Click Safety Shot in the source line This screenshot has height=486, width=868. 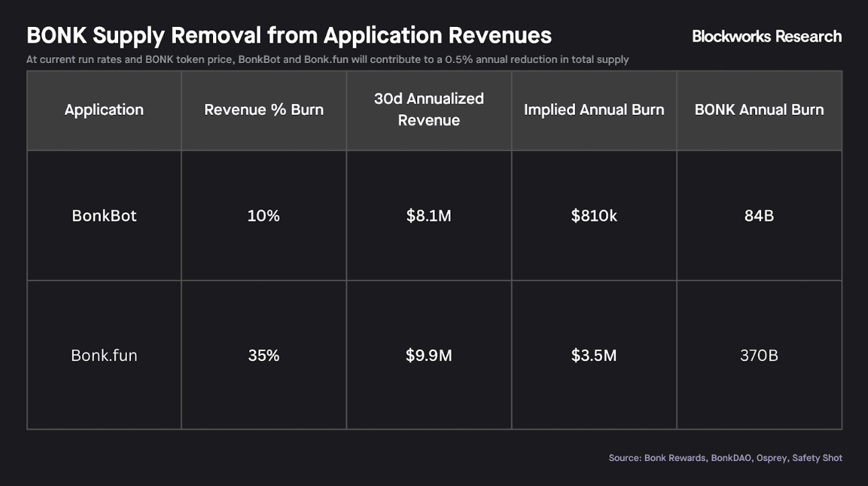pyautogui.click(x=817, y=458)
